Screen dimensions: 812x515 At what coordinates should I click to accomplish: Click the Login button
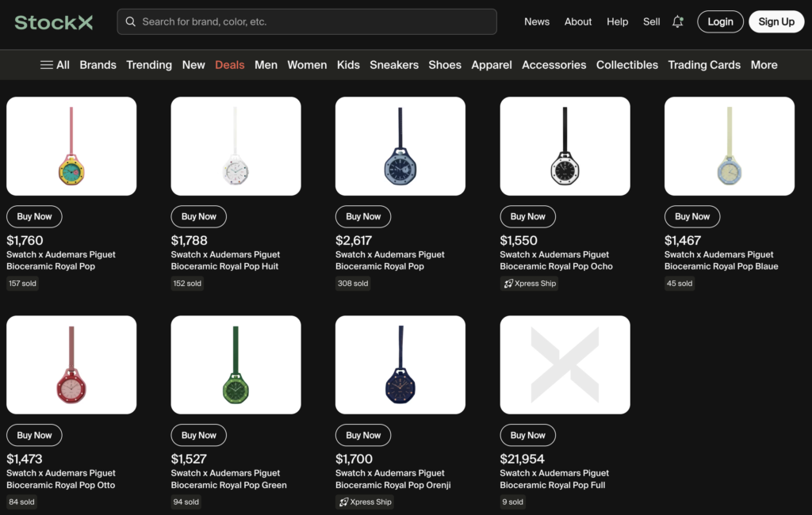point(720,21)
